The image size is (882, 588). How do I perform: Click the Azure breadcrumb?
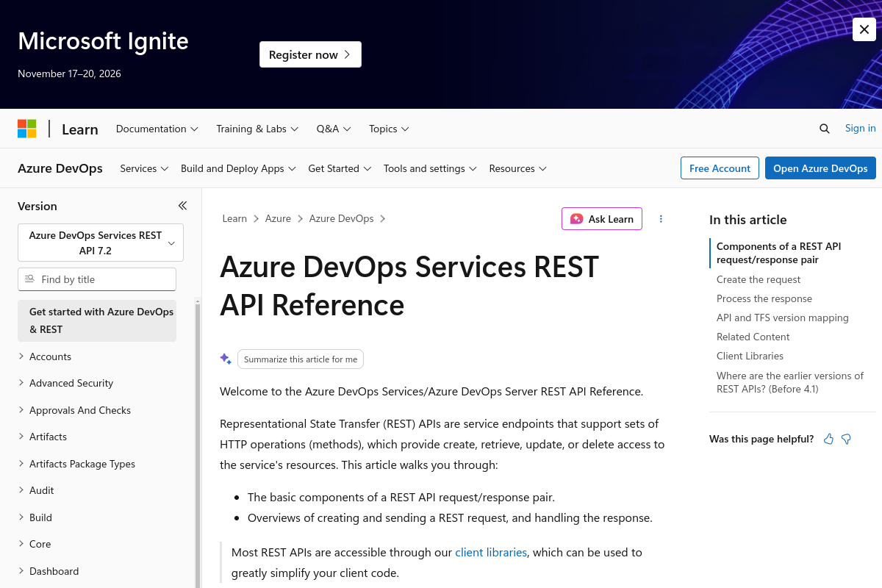click(278, 218)
